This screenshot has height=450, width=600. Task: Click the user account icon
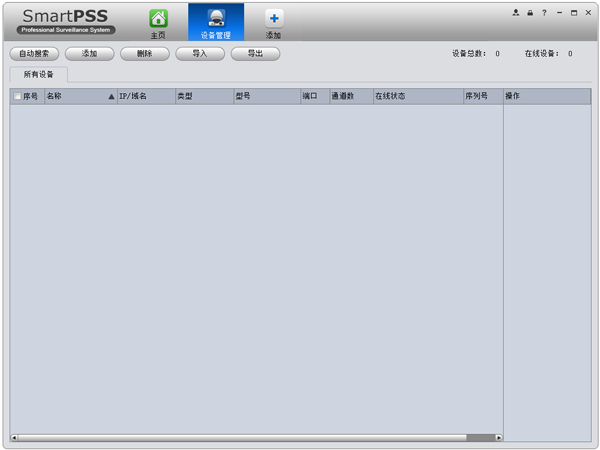(x=516, y=13)
